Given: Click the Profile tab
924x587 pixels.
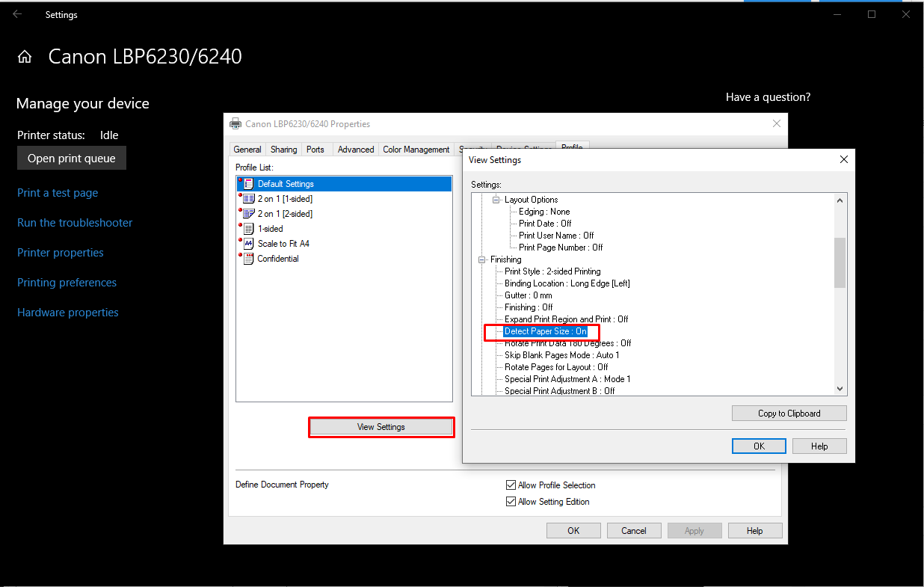Looking at the screenshot, I should tap(572, 147).
